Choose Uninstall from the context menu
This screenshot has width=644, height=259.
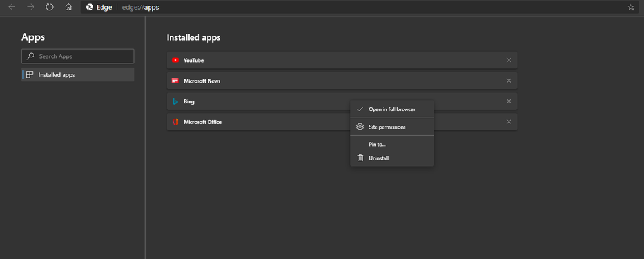pyautogui.click(x=392, y=158)
